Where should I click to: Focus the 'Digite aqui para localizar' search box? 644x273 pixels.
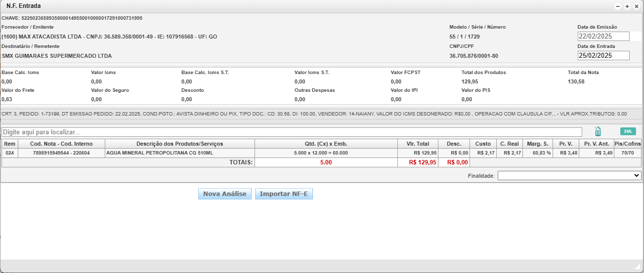pos(292,132)
